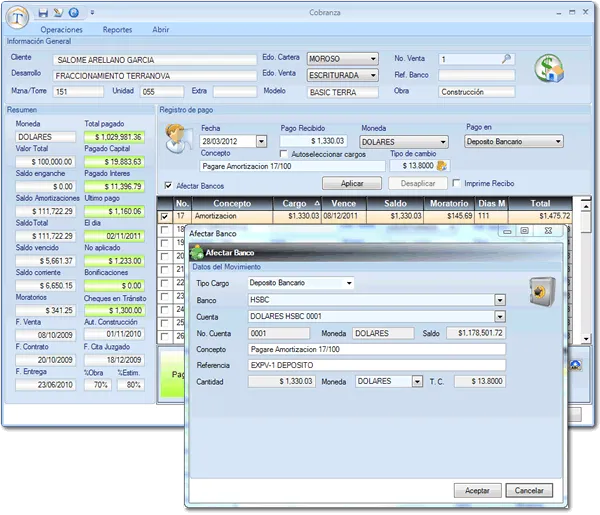Click the blue globe icon in quick toolbar
The width and height of the screenshot is (600, 515).
(x=73, y=13)
